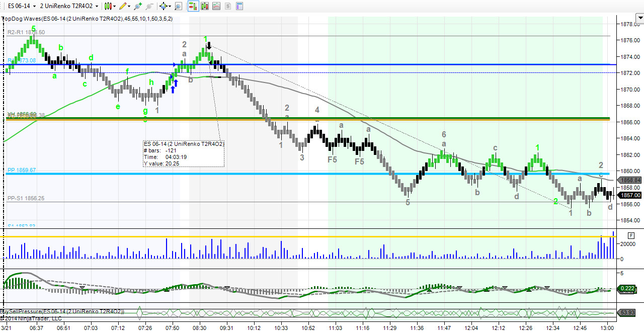Click the PP-S1 1856.25 level label
The width and height of the screenshot is (644, 334).
pyautogui.click(x=26, y=199)
